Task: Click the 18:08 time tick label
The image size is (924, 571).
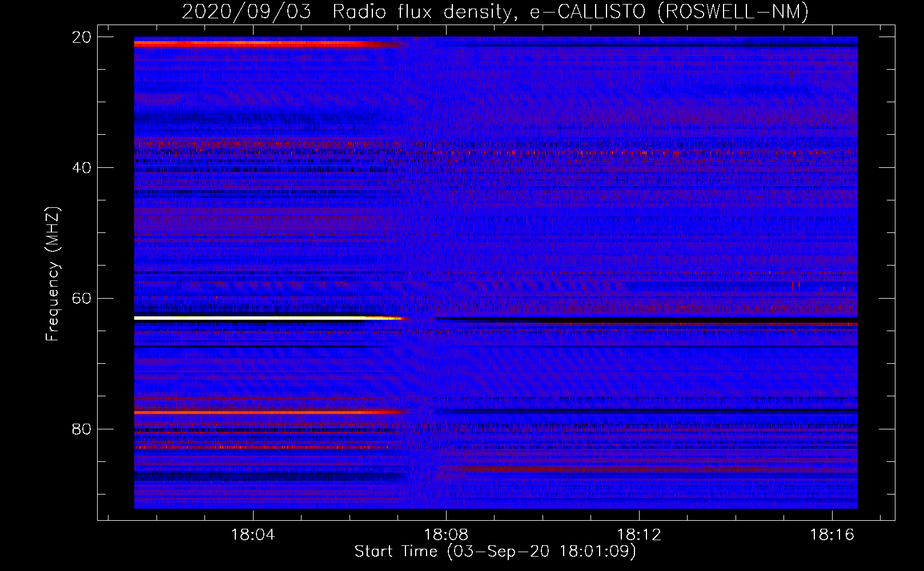Action: click(446, 534)
